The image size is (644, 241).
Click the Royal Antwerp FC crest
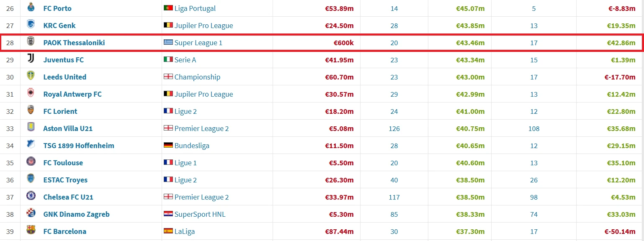(x=31, y=94)
